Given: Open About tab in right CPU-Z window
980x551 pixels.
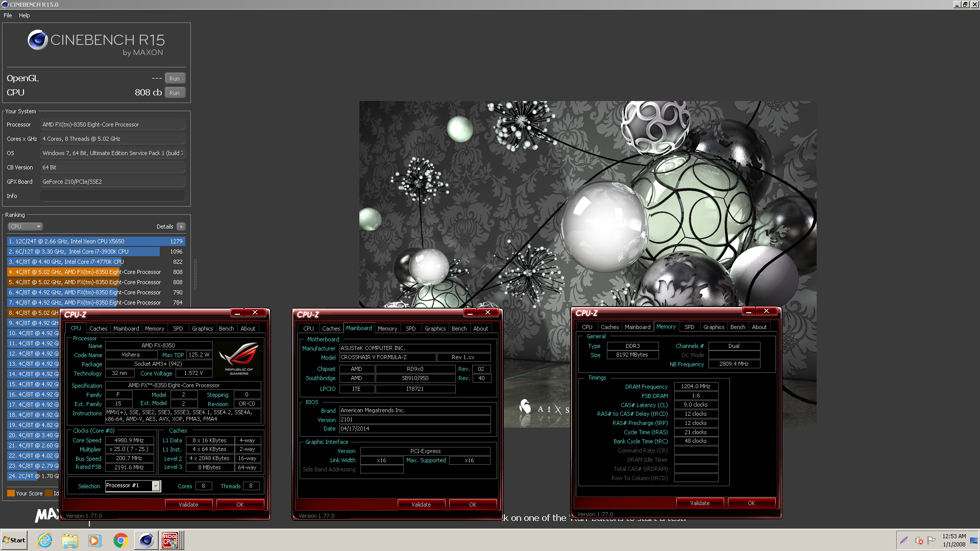Looking at the screenshot, I should pos(759,327).
